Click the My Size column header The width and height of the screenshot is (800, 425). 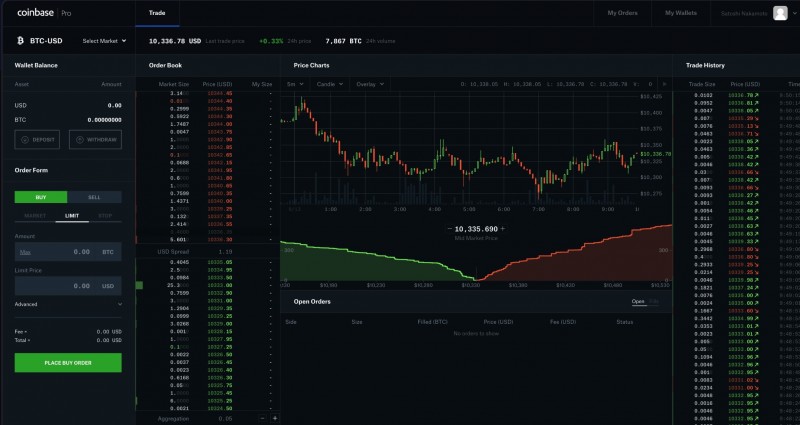(262, 84)
